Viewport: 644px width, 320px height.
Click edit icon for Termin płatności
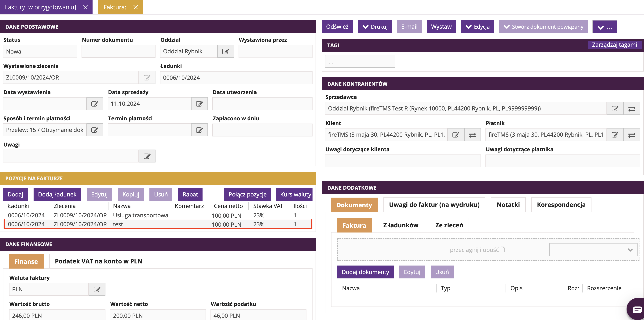tap(199, 130)
